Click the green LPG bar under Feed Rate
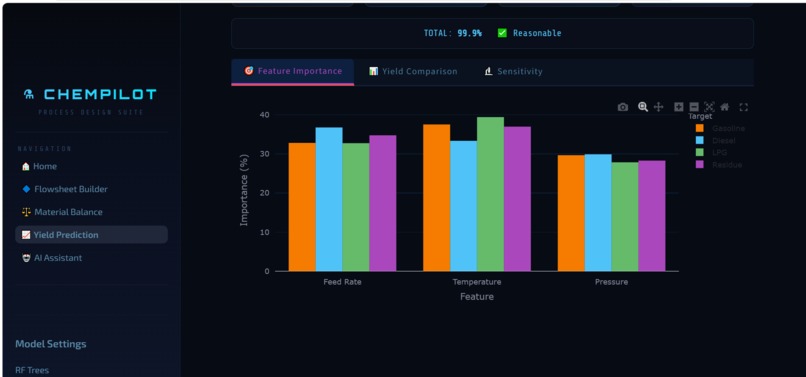 tap(356, 207)
